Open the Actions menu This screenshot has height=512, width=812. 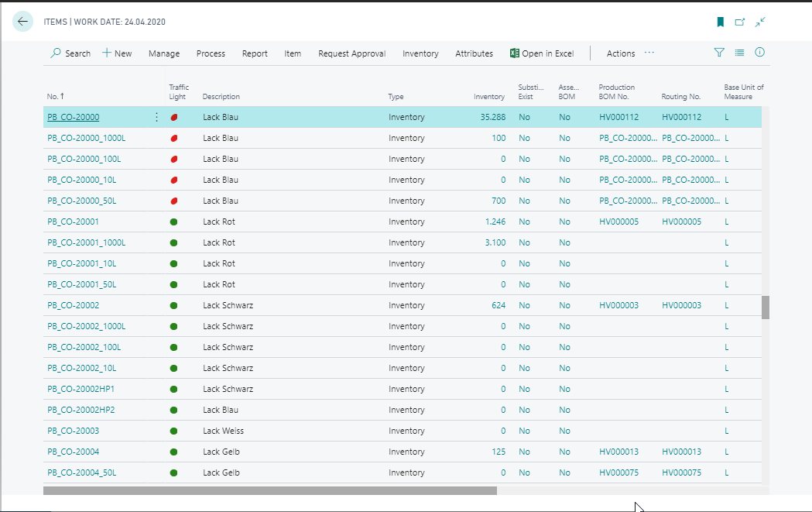tap(621, 53)
